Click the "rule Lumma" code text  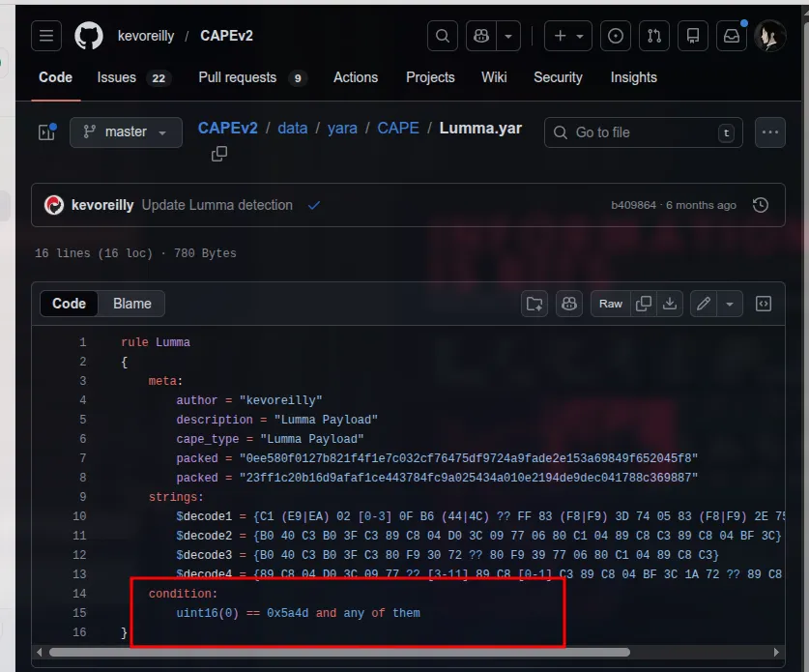[x=156, y=342]
